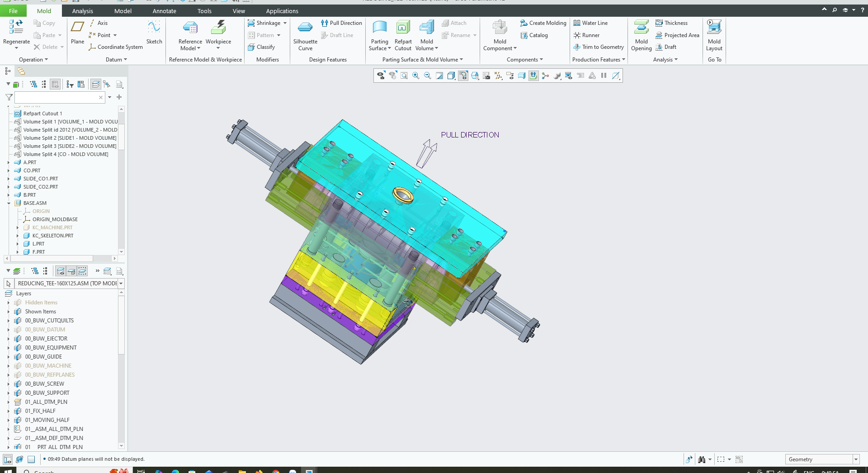
Task: Open the File menu
Action: click(x=13, y=11)
